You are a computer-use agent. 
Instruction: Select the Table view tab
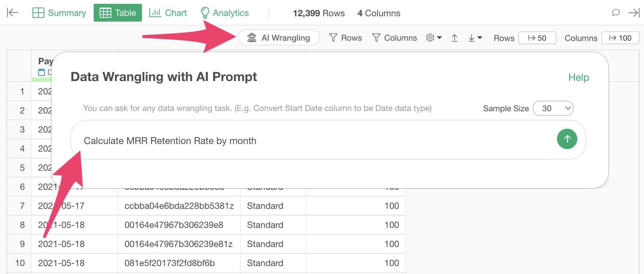118,13
